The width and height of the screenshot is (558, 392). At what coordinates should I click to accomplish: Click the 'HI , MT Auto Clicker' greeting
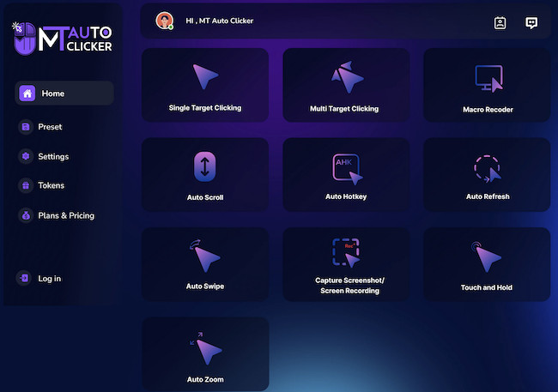[220, 21]
